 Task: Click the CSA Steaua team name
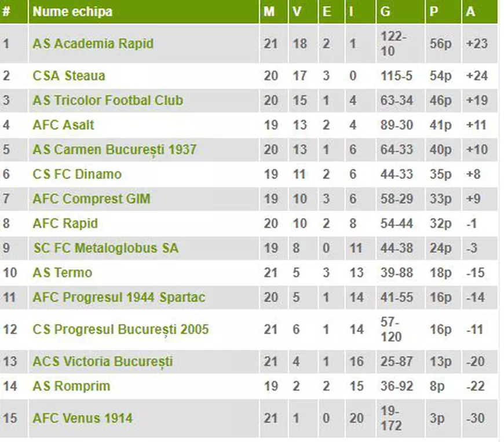[x=69, y=76]
